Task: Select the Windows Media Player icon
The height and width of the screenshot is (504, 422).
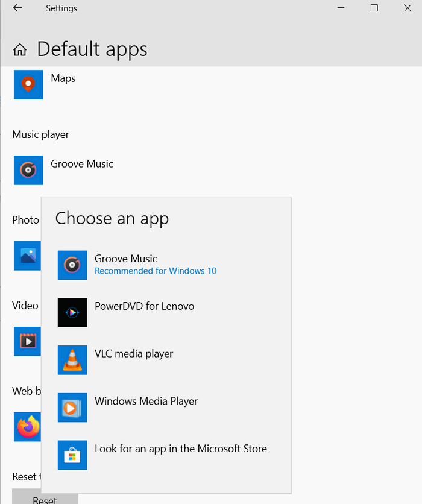Action: 72,408
